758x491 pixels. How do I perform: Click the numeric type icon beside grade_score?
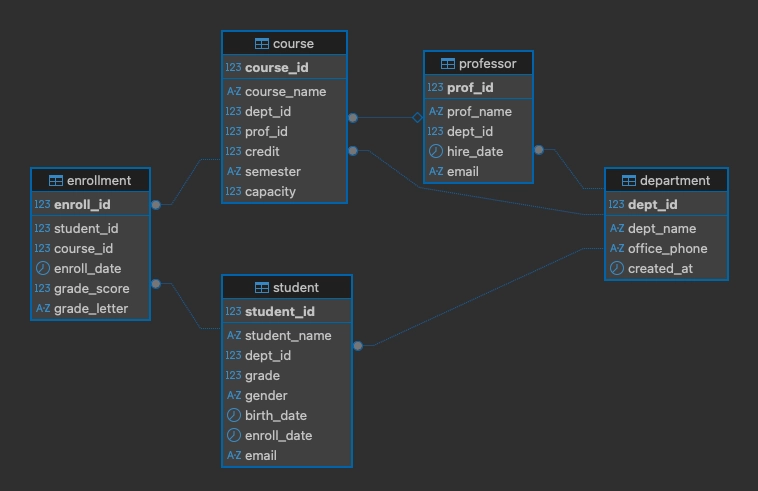(42, 289)
